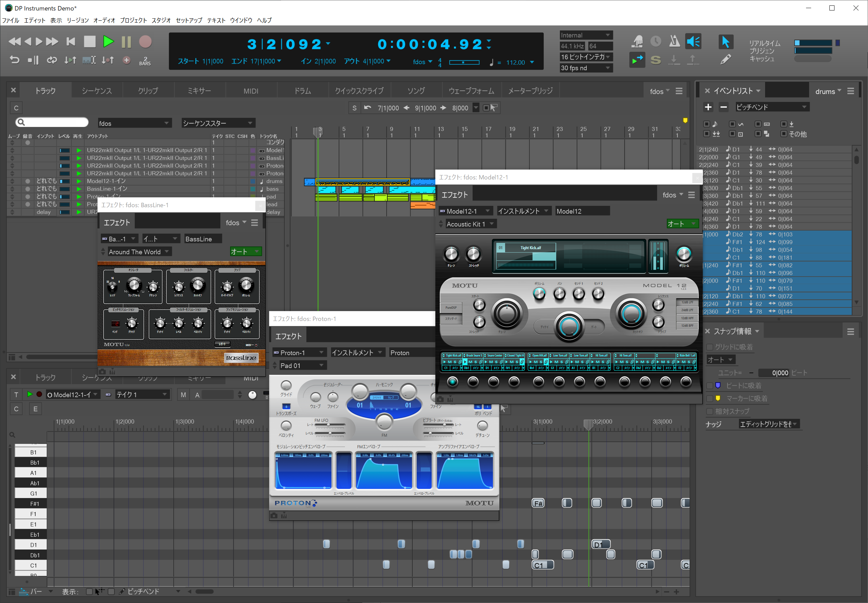868x603 pixels.
Task: Open the エディットグリッド nudge dropdown
Action: pyautogui.click(x=769, y=424)
